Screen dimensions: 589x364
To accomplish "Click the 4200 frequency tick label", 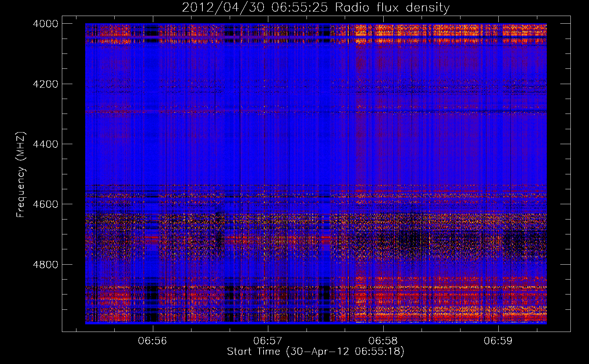I will [46, 84].
